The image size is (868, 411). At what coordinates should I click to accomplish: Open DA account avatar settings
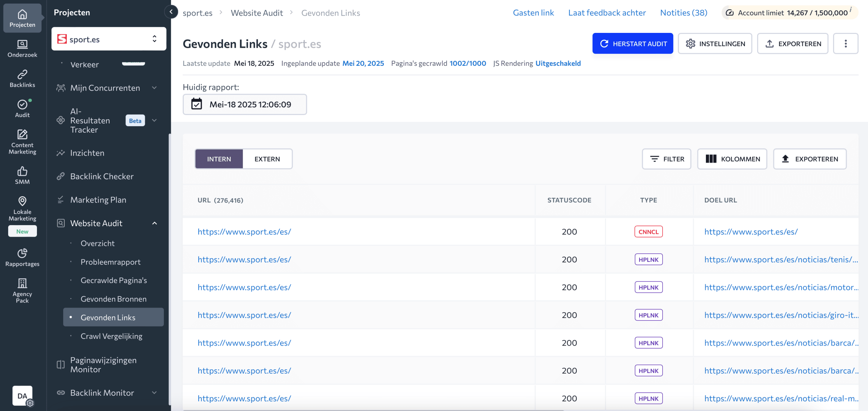point(22,396)
